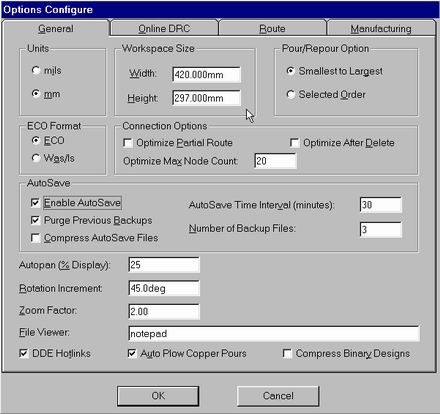Click the Rotation Increment field
The width and height of the screenshot is (440, 414).
pos(164,288)
